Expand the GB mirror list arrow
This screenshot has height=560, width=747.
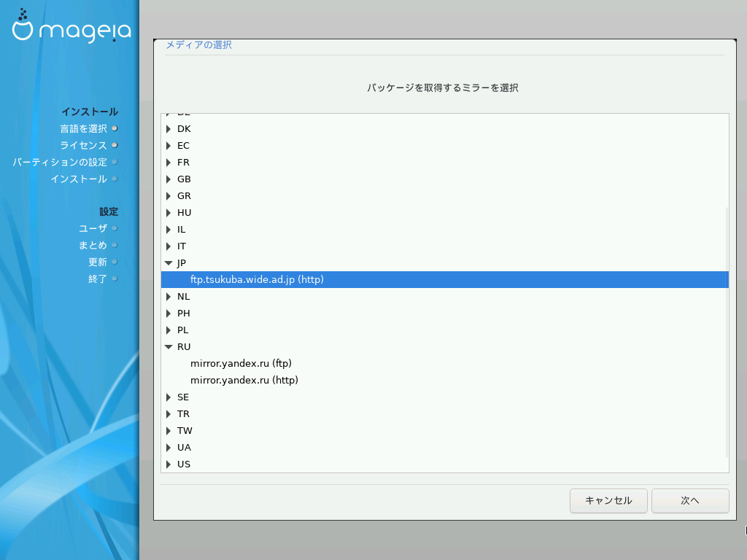click(169, 179)
